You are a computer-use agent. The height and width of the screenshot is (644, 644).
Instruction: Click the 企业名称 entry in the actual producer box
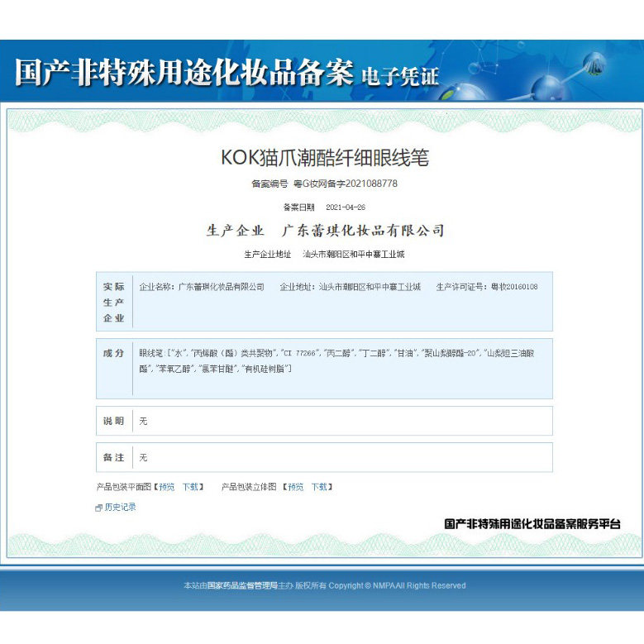tap(202, 287)
